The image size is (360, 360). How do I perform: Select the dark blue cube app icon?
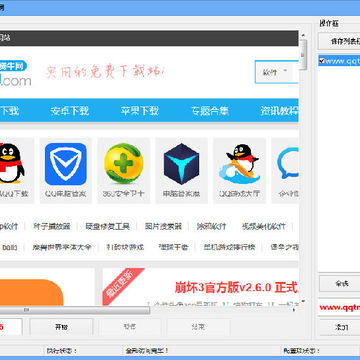click(x=181, y=164)
